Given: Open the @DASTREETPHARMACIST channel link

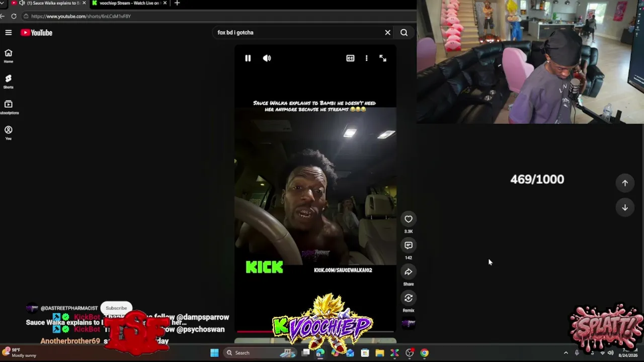Looking at the screenshot, I should pos(69,308).
